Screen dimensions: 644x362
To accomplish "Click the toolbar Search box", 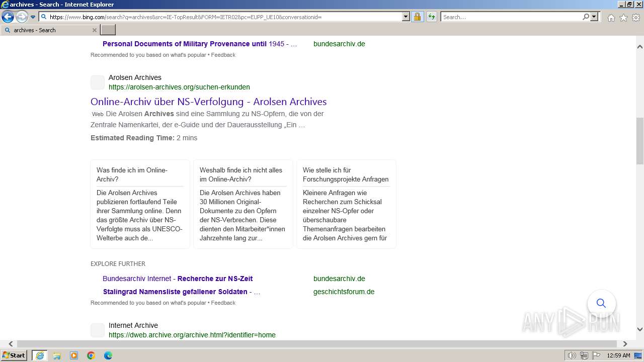I will click(511, 17).
